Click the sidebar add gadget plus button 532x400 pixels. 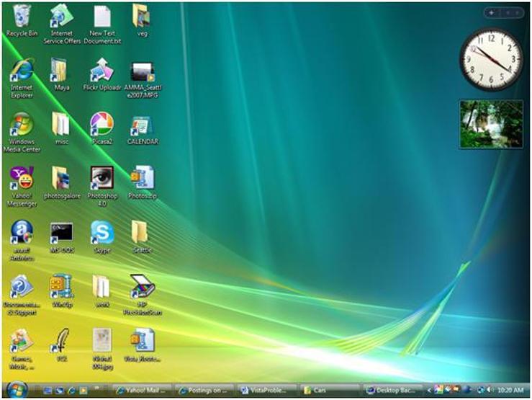point(491,13)
